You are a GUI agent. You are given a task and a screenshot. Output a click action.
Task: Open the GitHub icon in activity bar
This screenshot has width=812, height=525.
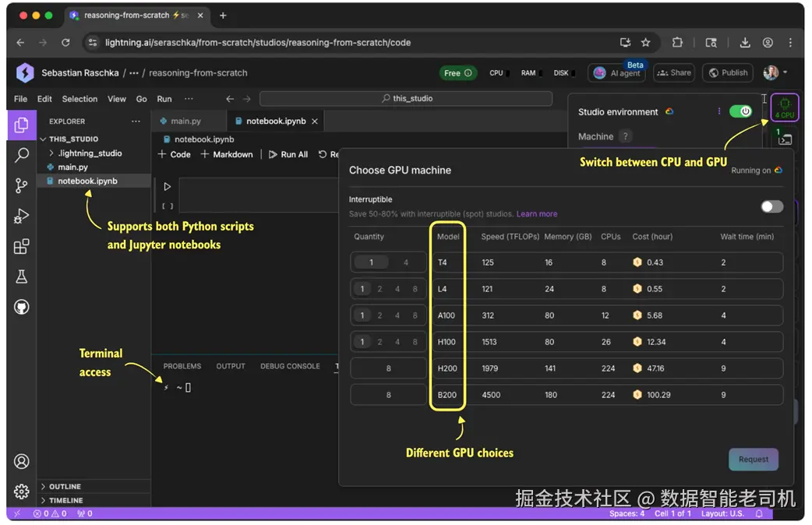[21, 307]
